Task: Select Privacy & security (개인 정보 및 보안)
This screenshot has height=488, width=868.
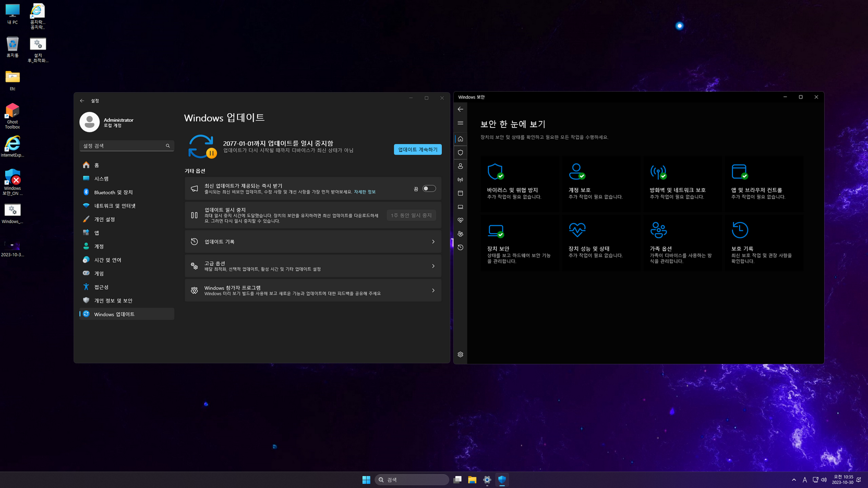Action: coord(127,301)
